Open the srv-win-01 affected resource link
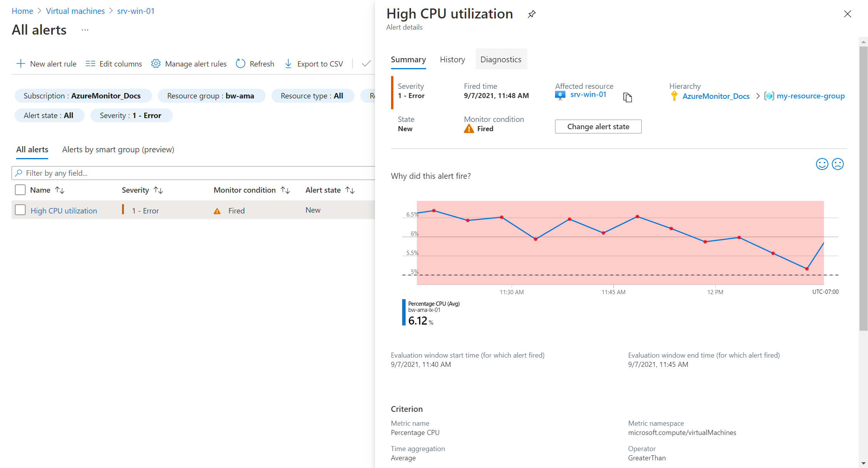Image resolution: width=868 pixels, height=468 pixels. pos(588,95)
